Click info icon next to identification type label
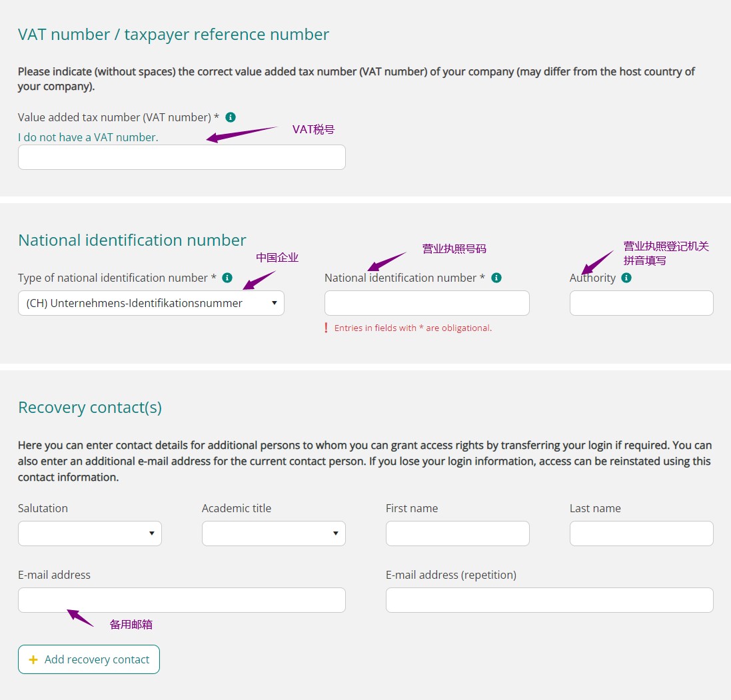The width and height of the screenshot is (731, 700). click(x=227, y=278)
